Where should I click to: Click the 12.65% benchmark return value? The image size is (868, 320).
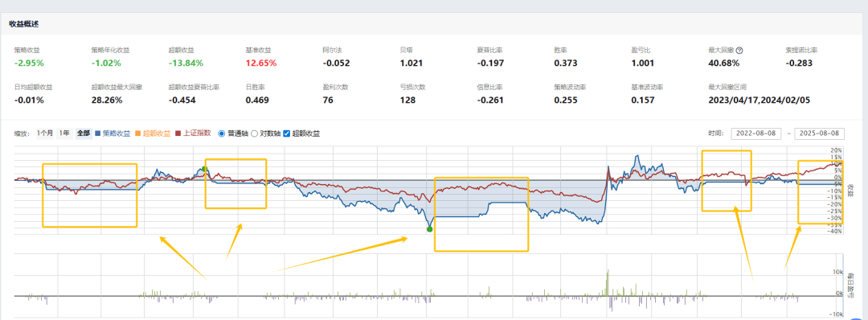coord(260,63)
